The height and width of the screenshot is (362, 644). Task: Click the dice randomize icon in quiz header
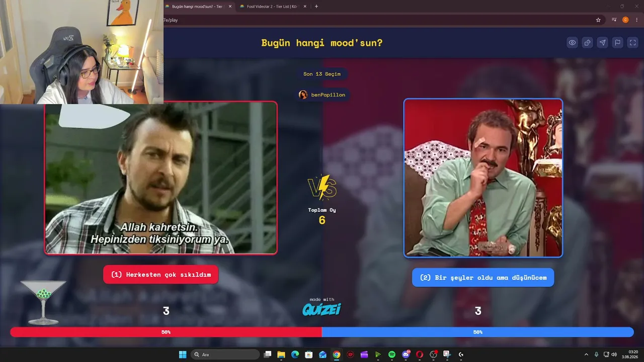(x=587, y=43)
